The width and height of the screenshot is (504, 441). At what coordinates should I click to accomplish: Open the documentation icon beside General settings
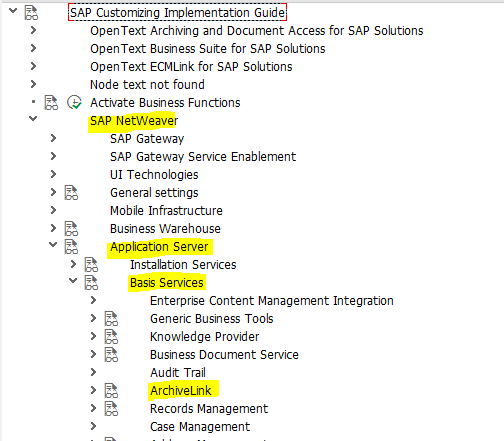point(71,193)
